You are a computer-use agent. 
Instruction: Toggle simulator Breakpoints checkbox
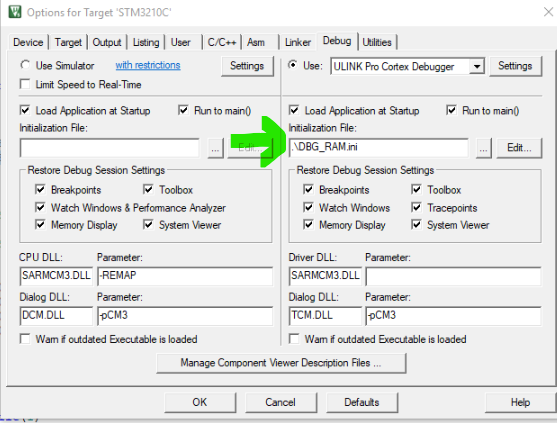(40, 189)
